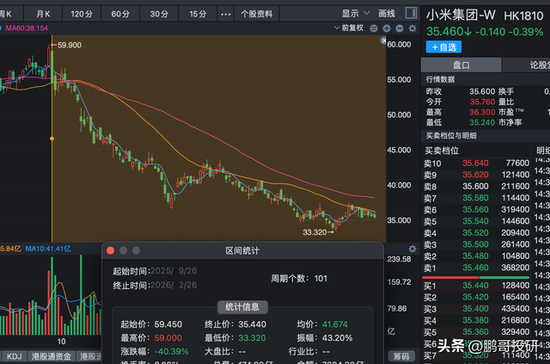Toggle the side panel layout icon
Image resolution: width=550 pixels, height=364 pixels.
point(411,13)
